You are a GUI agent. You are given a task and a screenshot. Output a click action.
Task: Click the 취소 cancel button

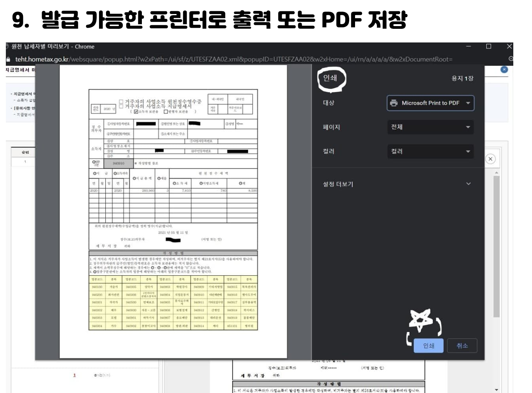pos(462,345)
